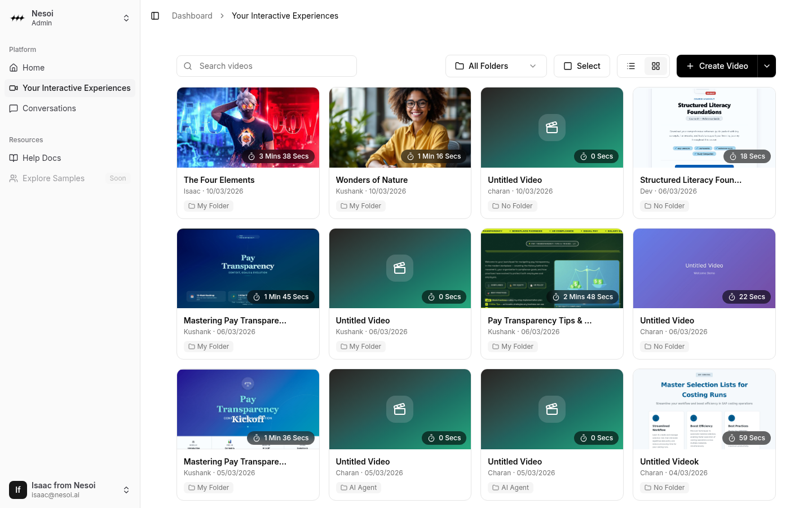This screenshot has height=508, width=812.
Task: Click the AI Agent folder tag icon
Action: 344,488
